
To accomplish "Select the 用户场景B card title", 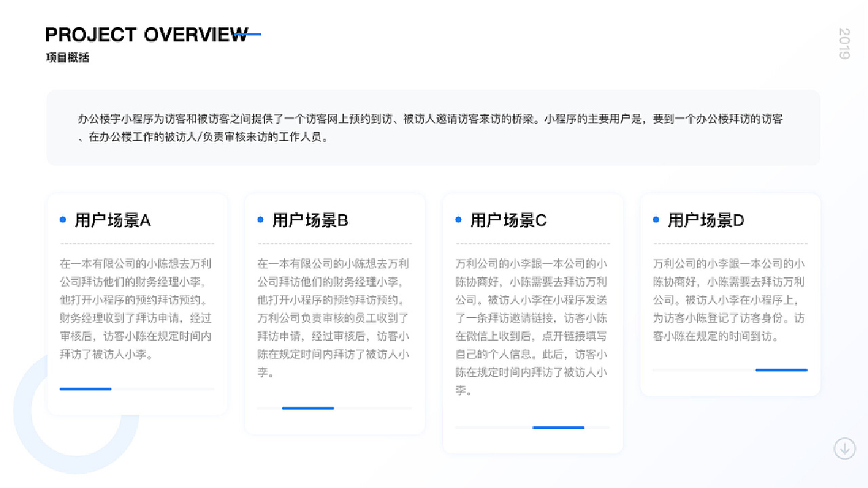I will click(x=311, y=220).
